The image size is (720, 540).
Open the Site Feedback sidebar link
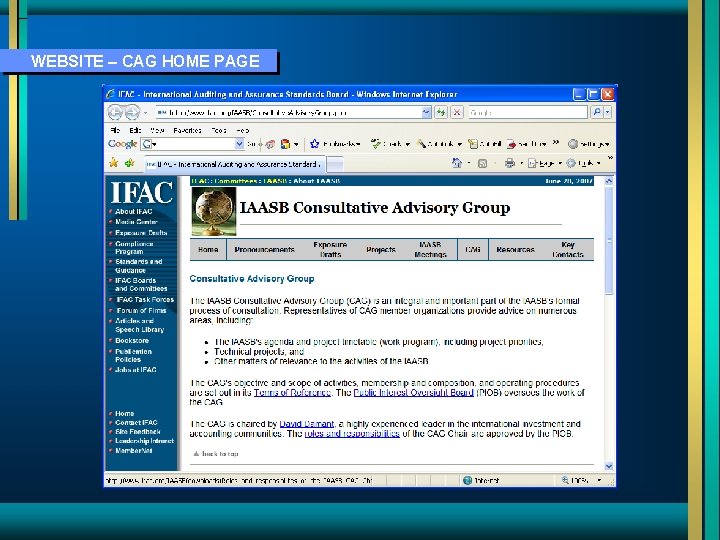(138, 432)
